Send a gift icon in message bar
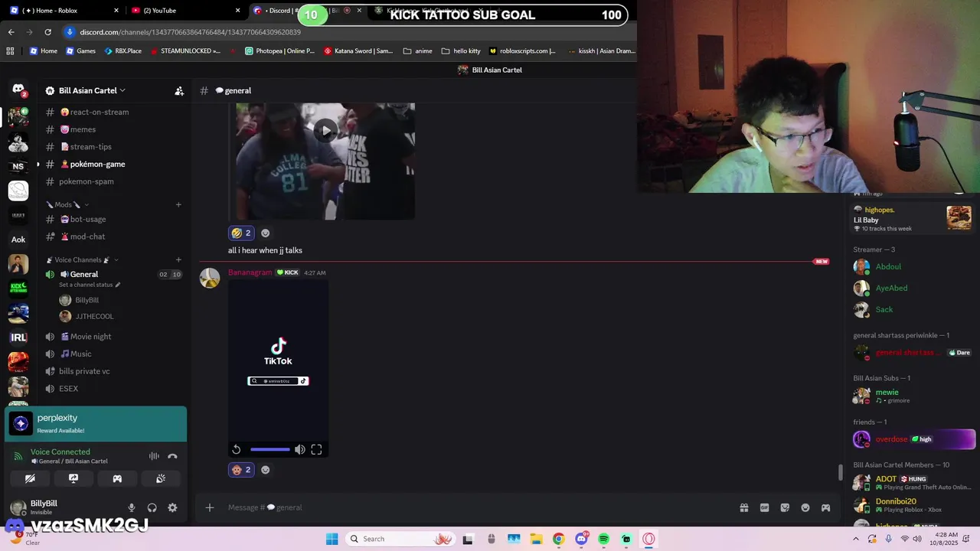The image size is (980, 551). [x=743, y=507]
